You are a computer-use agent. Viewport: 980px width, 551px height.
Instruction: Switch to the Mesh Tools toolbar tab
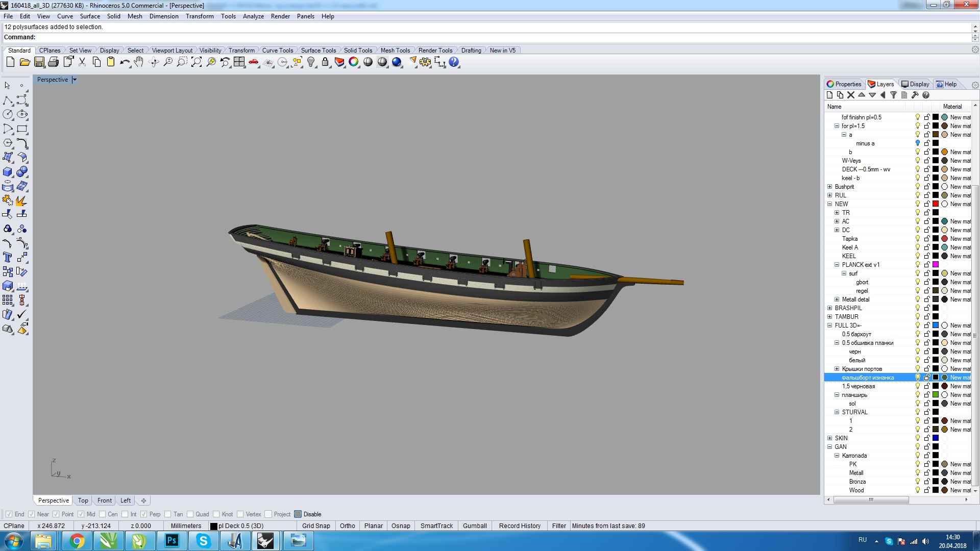click(395, 51)
